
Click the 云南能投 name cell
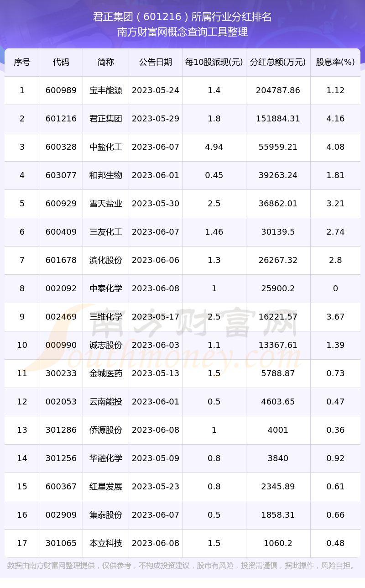(106, 402)
